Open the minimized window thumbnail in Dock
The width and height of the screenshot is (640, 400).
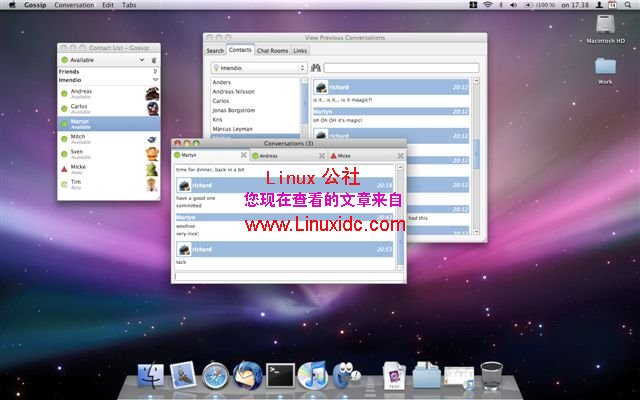459,377
